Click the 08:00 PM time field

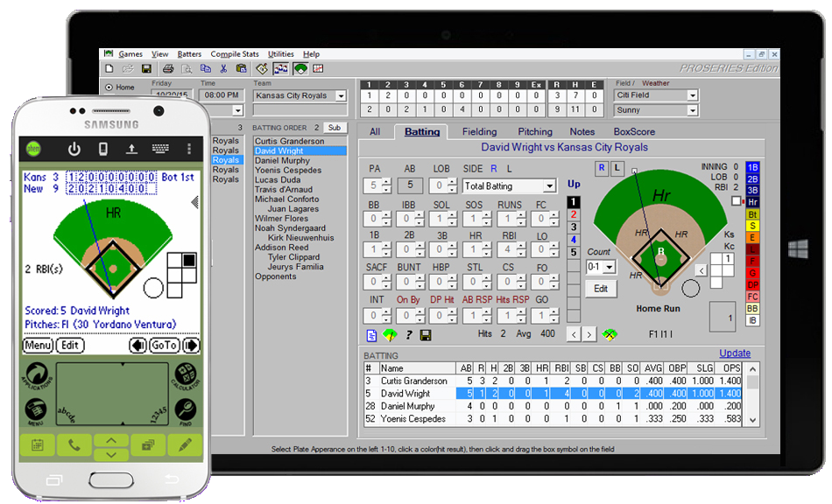(222, 95)
